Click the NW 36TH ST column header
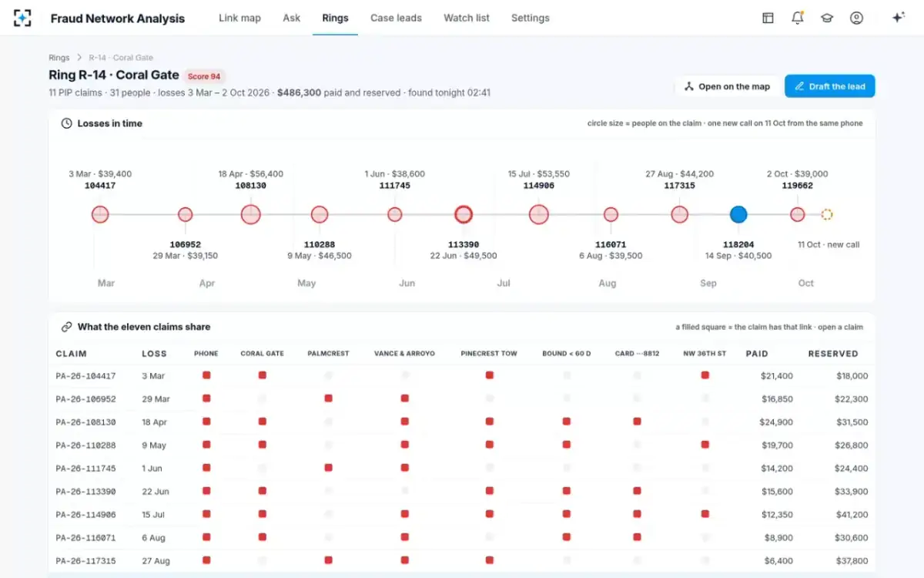Screen dimensions: 924x578 pyautogui.click(x=705, y=354)
